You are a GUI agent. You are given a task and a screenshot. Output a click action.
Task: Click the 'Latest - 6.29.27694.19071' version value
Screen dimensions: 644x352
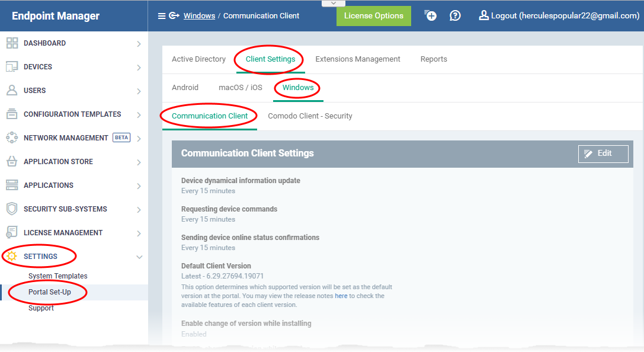[222, 276]
